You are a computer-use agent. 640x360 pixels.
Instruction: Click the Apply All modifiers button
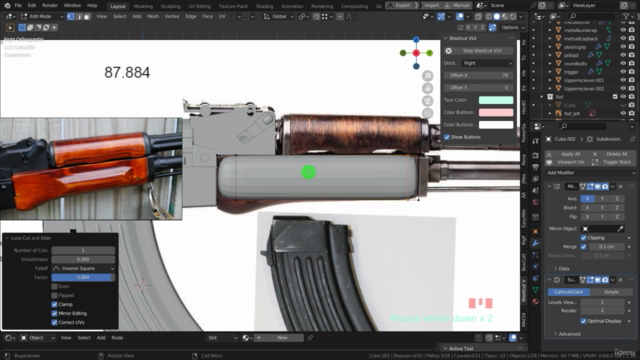click(x=567, y=154)
